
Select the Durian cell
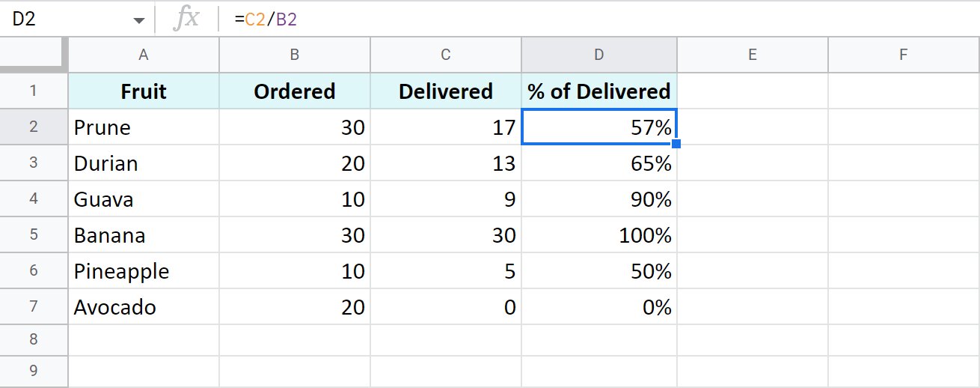click(x=144, y=163)
